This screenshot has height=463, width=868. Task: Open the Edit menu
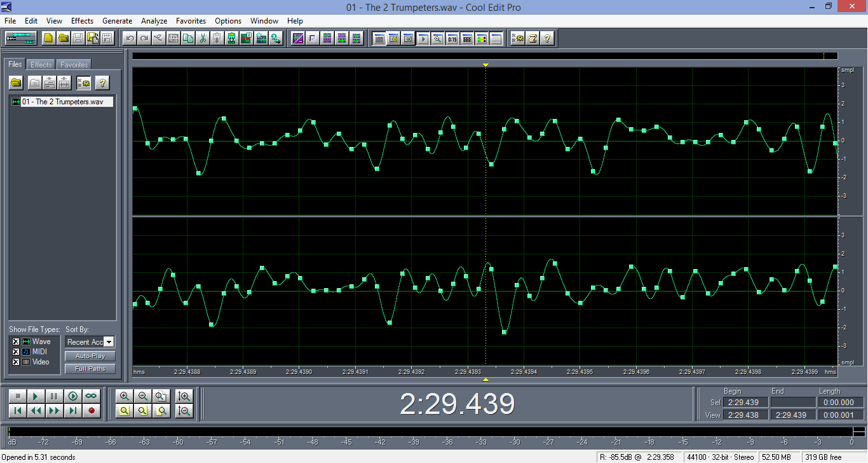tap(31, 21)
